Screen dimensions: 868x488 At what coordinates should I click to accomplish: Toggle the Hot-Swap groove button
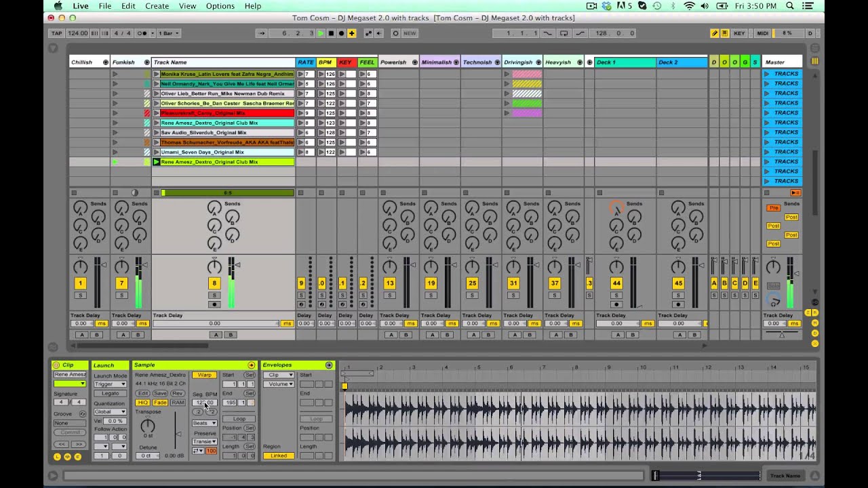pos(82,413)
